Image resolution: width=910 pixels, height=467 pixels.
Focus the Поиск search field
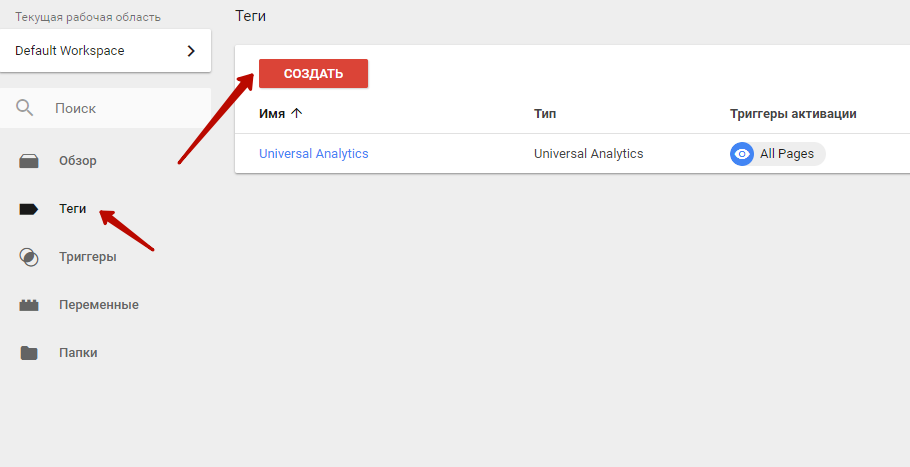[106, 108]
